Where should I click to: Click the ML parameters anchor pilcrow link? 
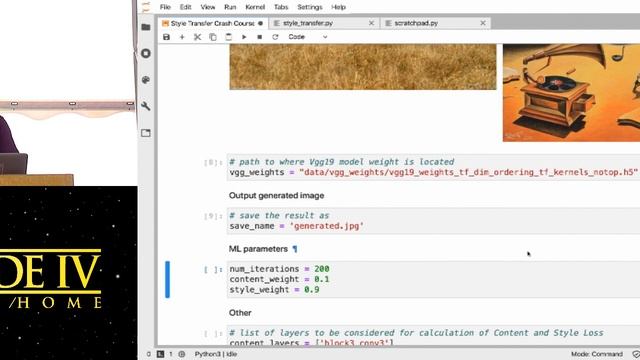[x=295, y=249]
